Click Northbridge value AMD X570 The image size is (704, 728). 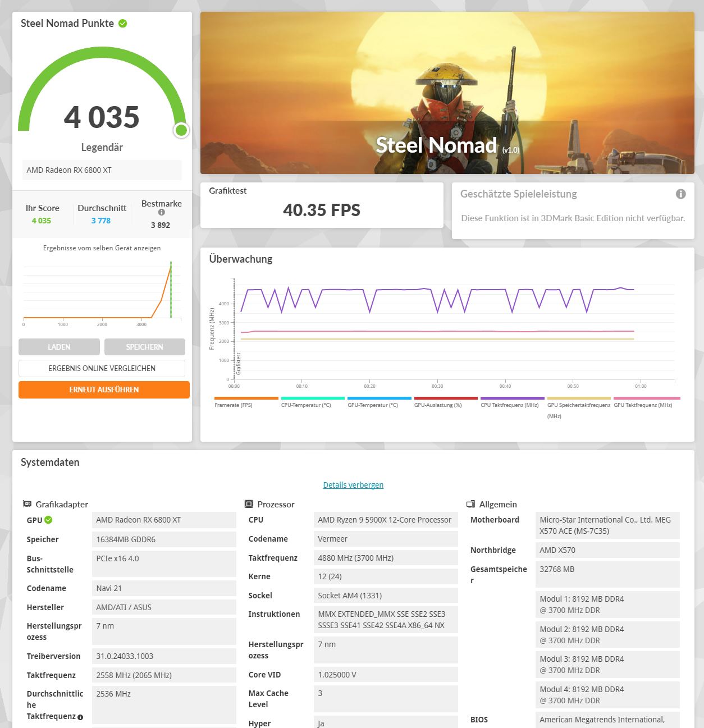[607, 550]
